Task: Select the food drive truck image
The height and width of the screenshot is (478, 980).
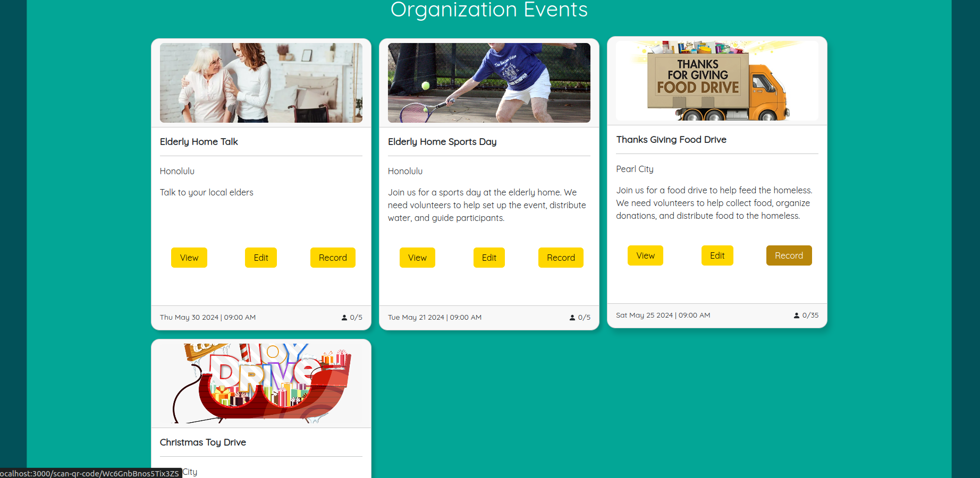Action: point(717,81)
